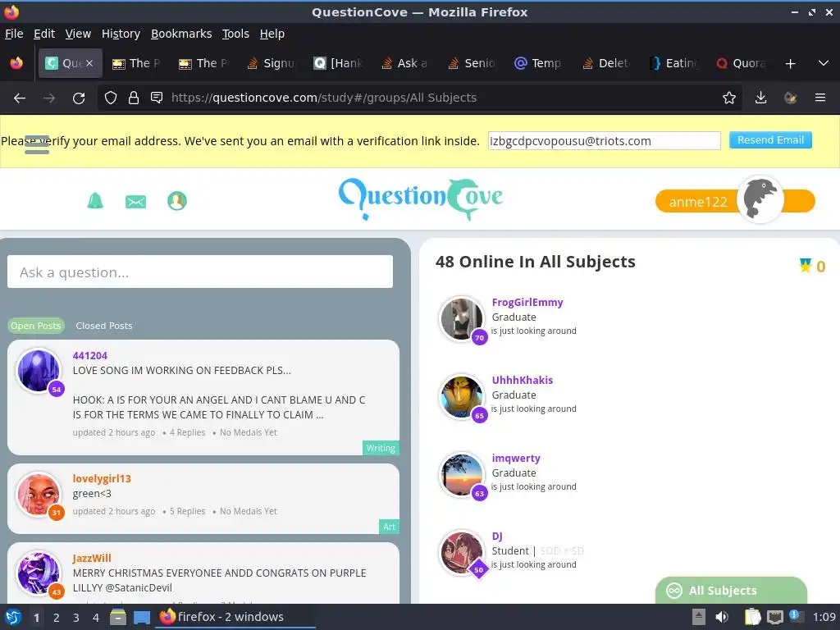Switch to the [Hank tab
The width and height of the screenshot is (840, 630).
tap(339, 63)
